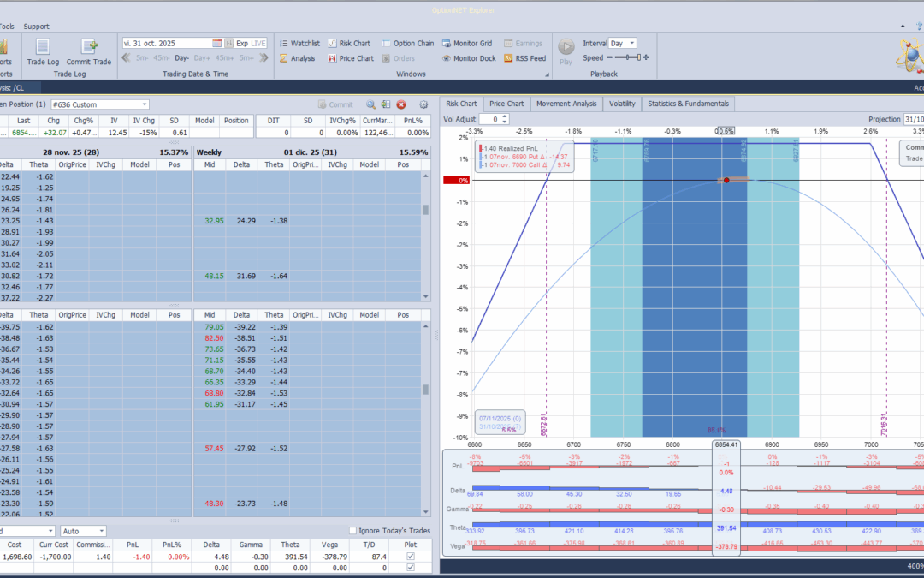Step forward 5 minutes with 5m+
The width and height of the screenshot is (924, 578).
[246, 58]
